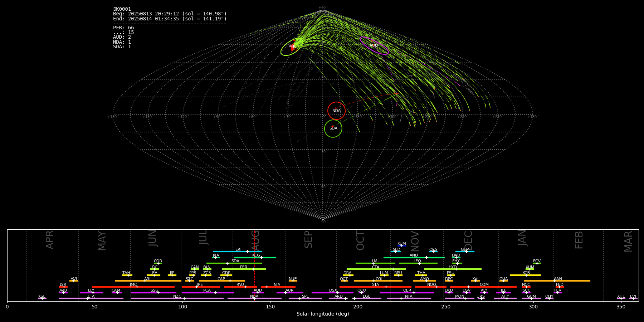Click the AUD radiant label in purple ellipse
Screen dimensions: 644x322
click(x=374, y=45)
